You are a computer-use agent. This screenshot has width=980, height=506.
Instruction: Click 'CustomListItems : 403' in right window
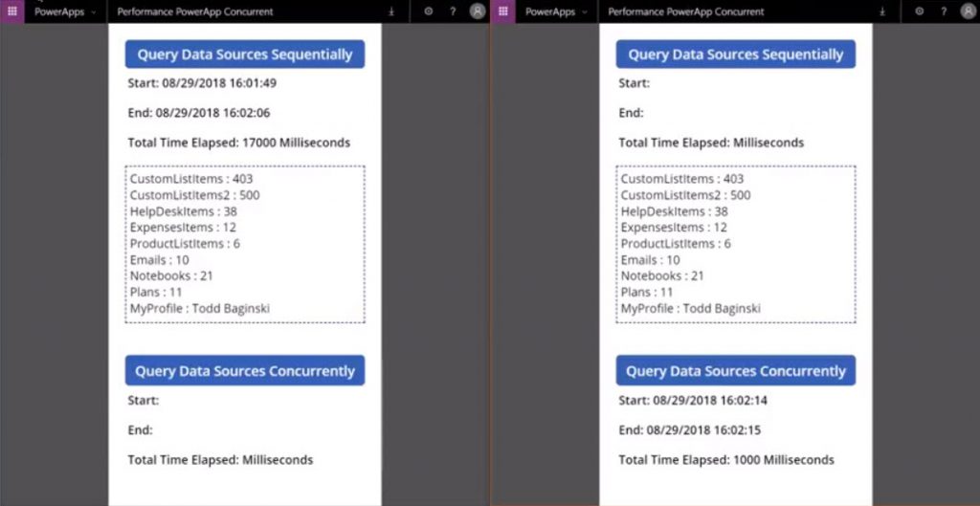point(682,179)
